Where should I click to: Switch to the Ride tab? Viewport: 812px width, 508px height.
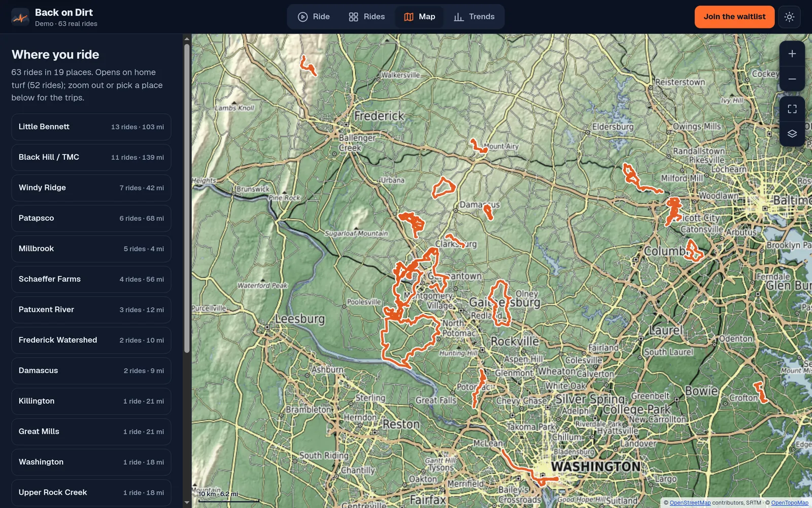pos(314,17)
